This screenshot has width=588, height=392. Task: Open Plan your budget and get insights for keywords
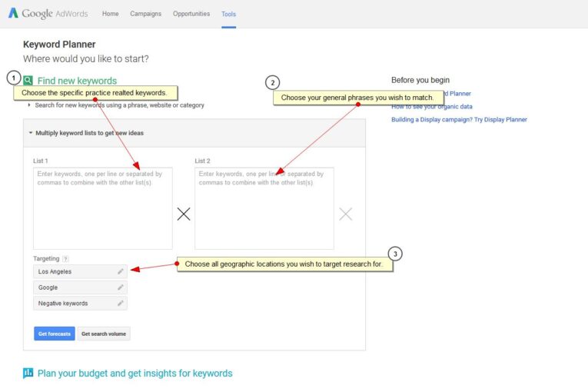(x=135, y=374)
